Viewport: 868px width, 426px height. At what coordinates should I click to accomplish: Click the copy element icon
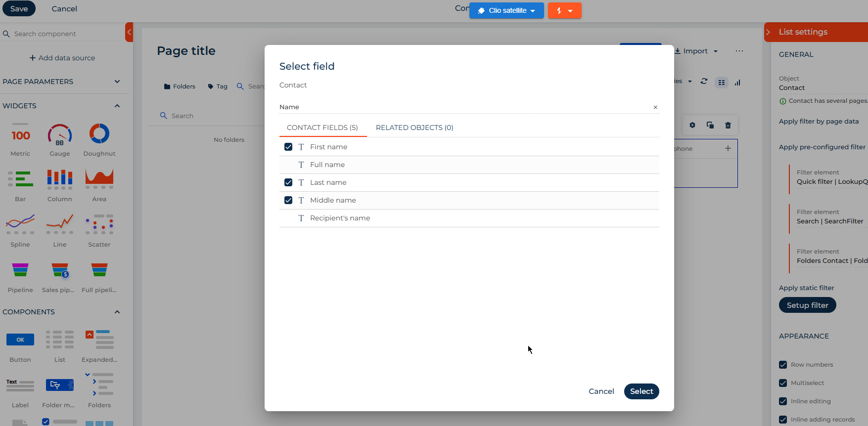pyautogui.click(x=710, y=125)
